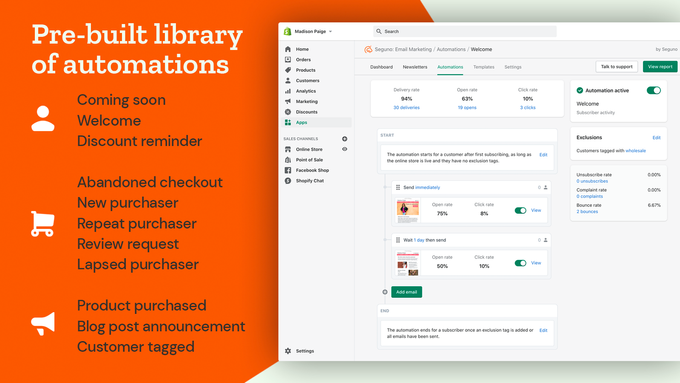Edit the START automation condition

coord(543,155)
